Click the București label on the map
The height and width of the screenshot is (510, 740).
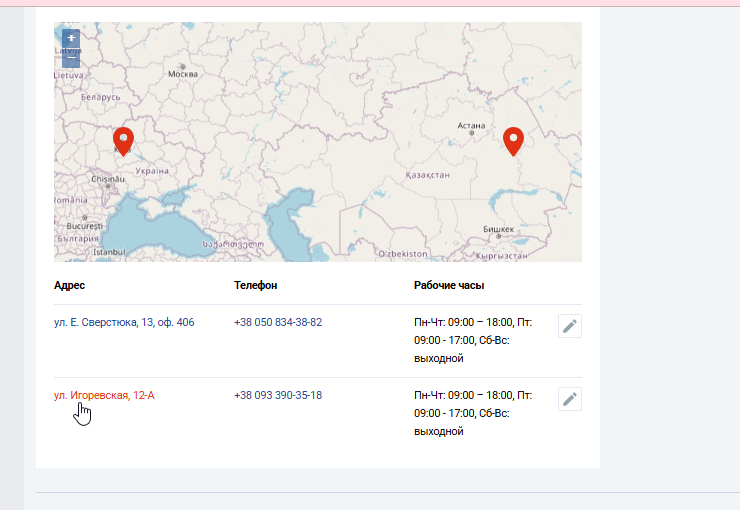[84, 226]
